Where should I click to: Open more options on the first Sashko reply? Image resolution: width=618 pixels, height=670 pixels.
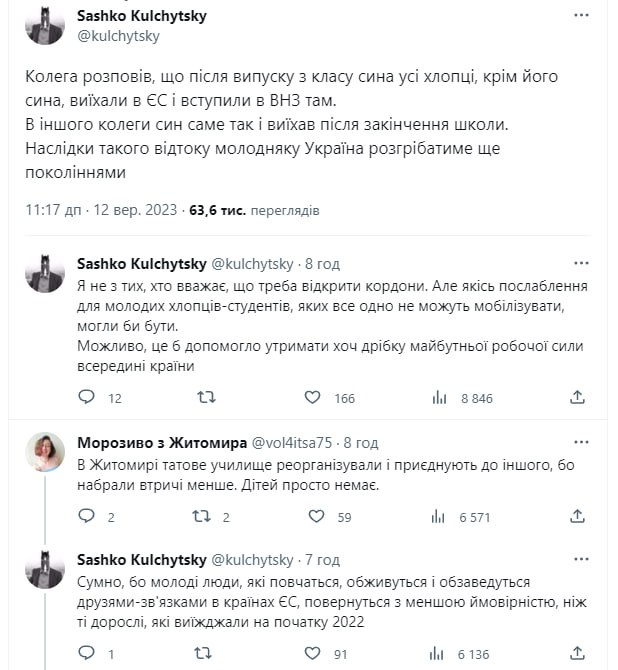pos(581,263)
